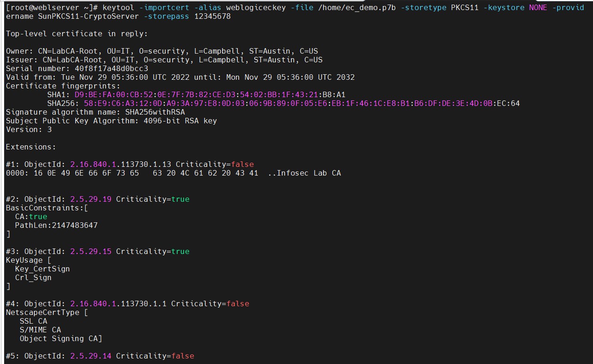The height and width of the screenshot is (364, 593).
Task: Click the serial number 40f8f17a48d0bcc3
Action: pyautogui.click(x=111, y=69)
